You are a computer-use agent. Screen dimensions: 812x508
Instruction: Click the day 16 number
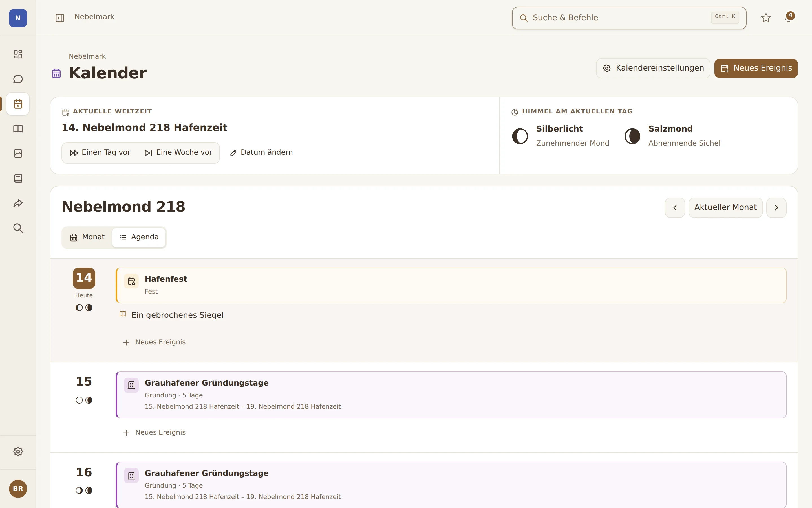(84, 472)
